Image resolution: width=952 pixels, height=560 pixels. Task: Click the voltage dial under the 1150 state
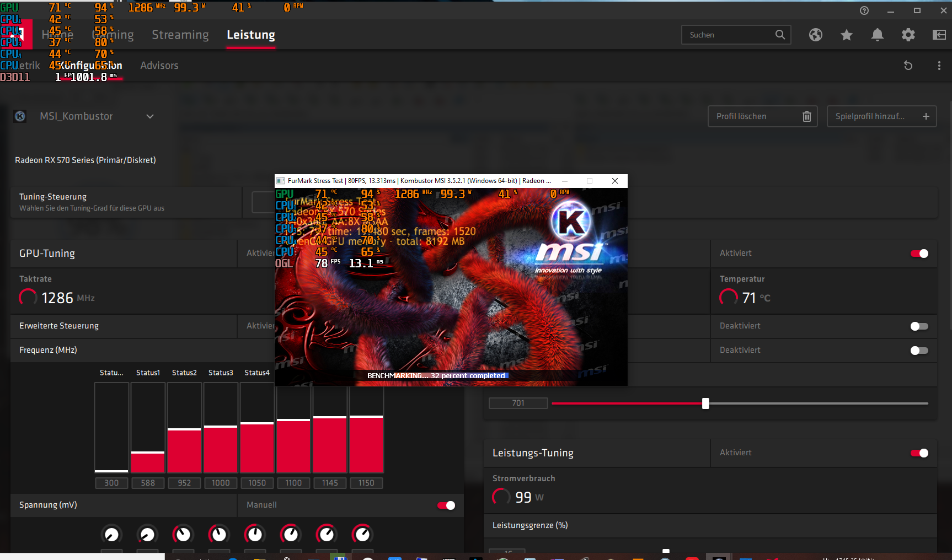[362, 534]
